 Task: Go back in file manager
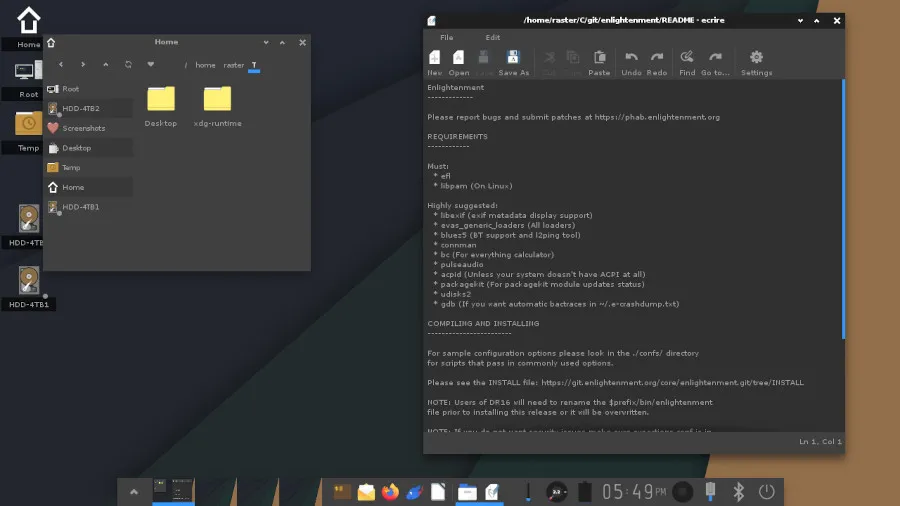(61, 64)
